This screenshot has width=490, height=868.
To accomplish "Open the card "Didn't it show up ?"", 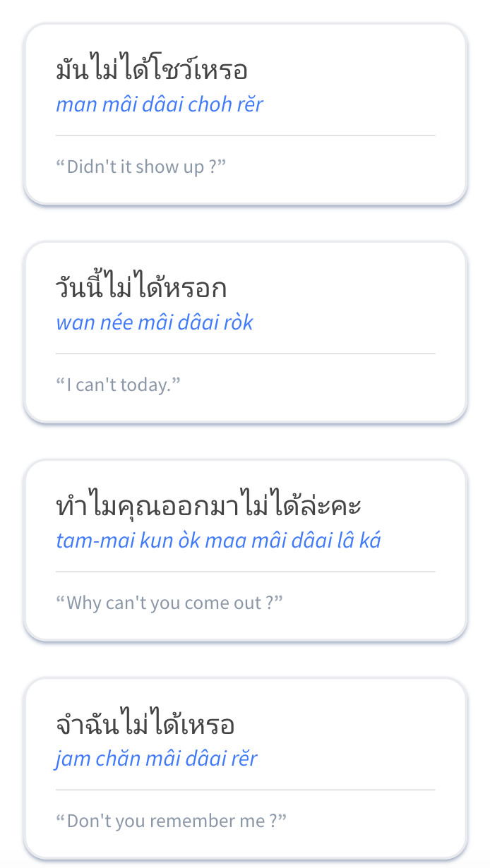I will 246,114.
